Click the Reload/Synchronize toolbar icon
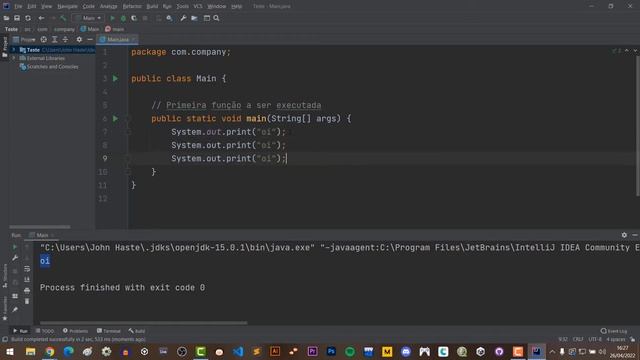 pyautogui.click(x=28, y=18)
